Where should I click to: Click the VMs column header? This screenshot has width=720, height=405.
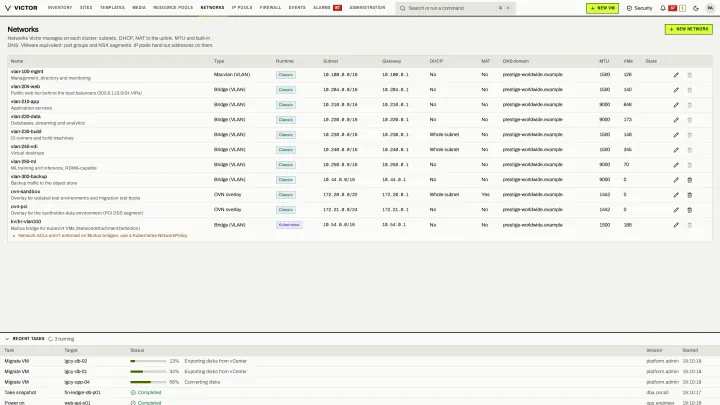click(x=628, y=61)
